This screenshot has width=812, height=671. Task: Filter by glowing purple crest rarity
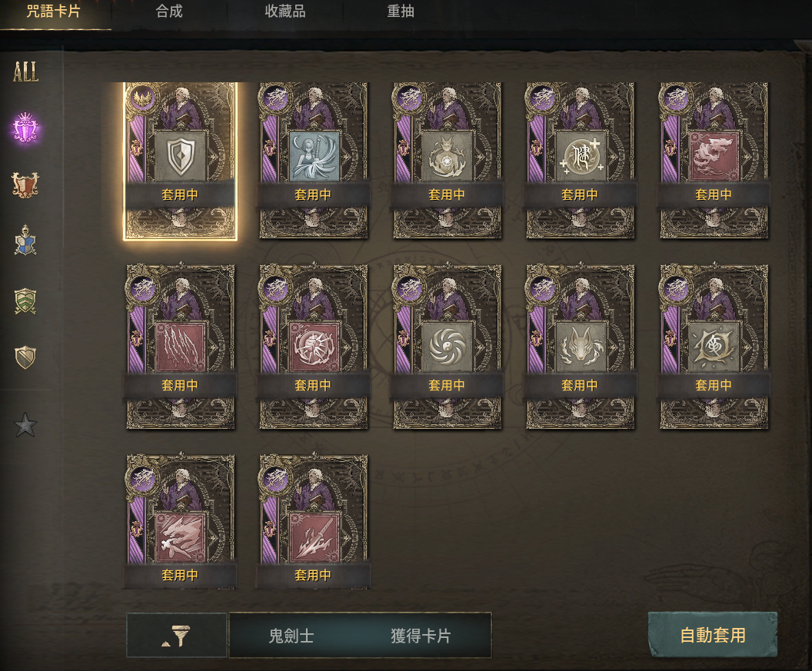click(25, 128)
